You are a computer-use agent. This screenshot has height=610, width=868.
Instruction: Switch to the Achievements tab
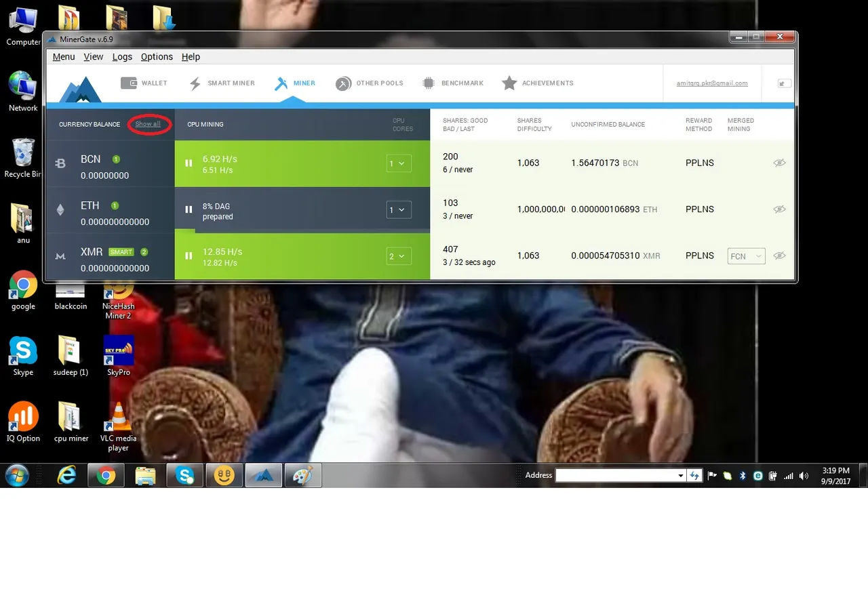click(x=538, y=83)
